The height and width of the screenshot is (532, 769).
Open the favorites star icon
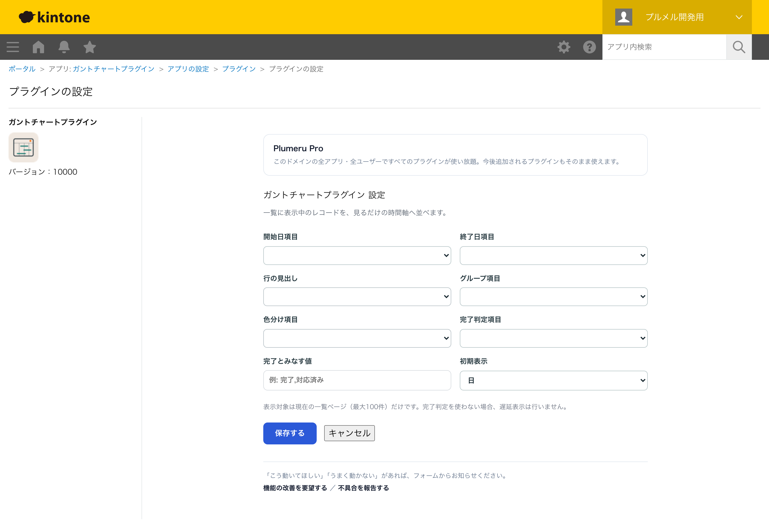[x=89, y=47]
